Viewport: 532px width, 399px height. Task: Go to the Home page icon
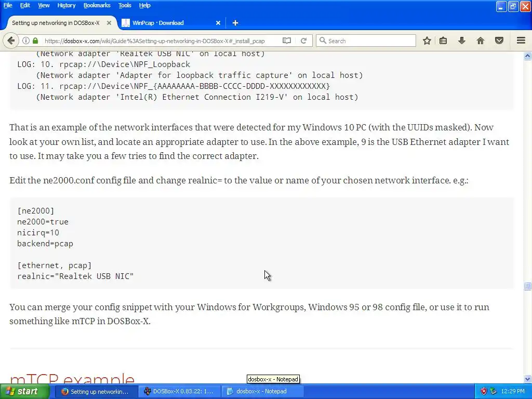[481, 41]
